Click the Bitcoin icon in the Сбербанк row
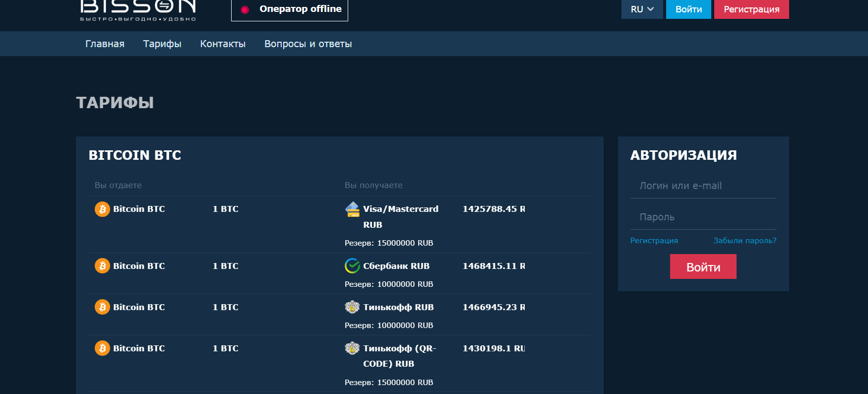Viewport: 868px width, 394px height. pos(102,266)
